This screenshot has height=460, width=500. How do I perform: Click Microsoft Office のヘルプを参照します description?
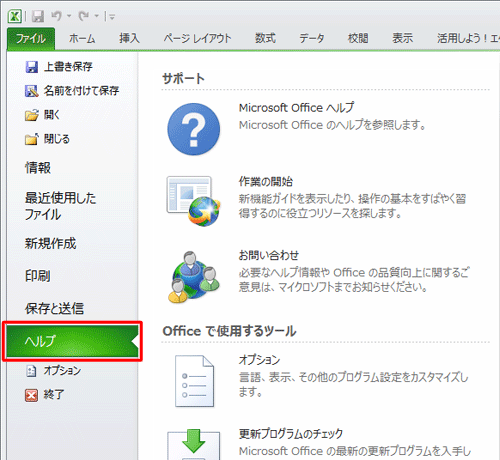332,125
